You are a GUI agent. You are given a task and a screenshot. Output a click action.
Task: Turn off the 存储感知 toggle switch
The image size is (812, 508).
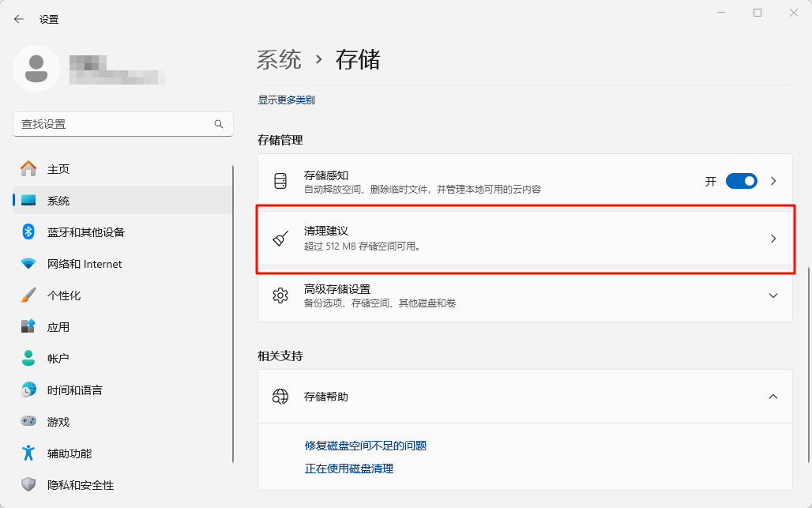(x=741, y=181)
